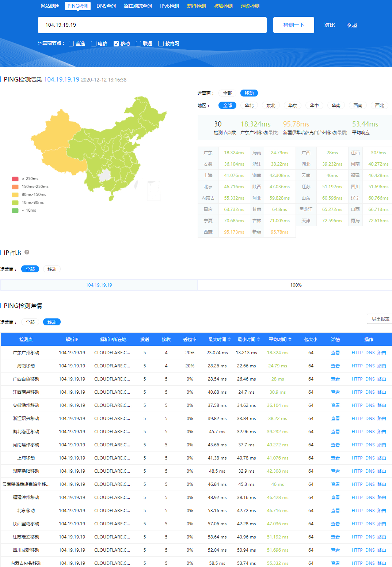Click 路由 link in 内蒙古包头移动 row
The height and width of the screenshot is (567, 392).
tap(382, 563)
